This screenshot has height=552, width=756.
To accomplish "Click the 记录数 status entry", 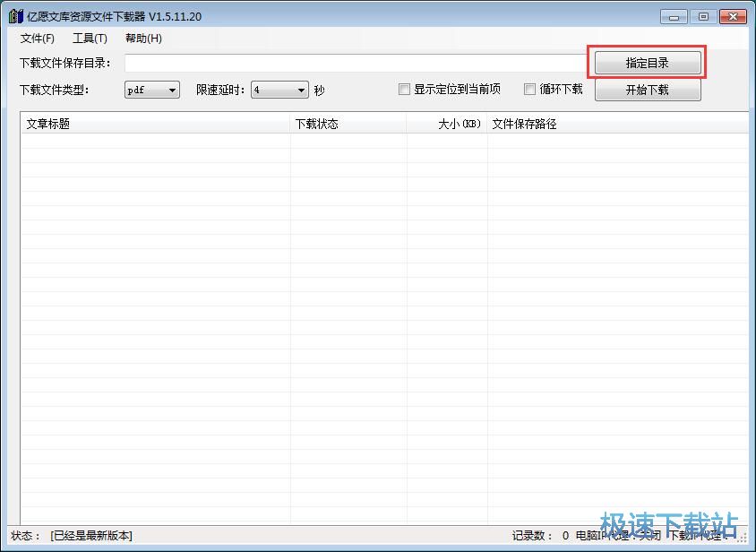I will (540, 536).
